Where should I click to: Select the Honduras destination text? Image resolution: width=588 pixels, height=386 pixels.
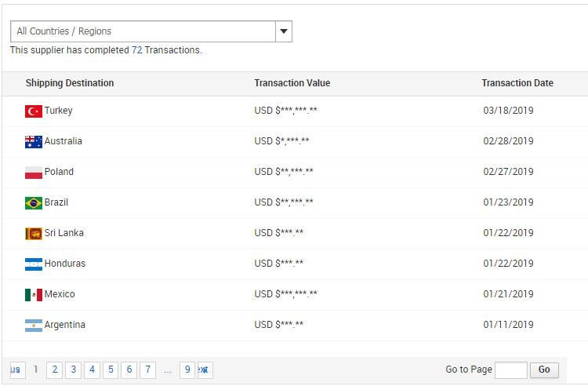(65, 264)
